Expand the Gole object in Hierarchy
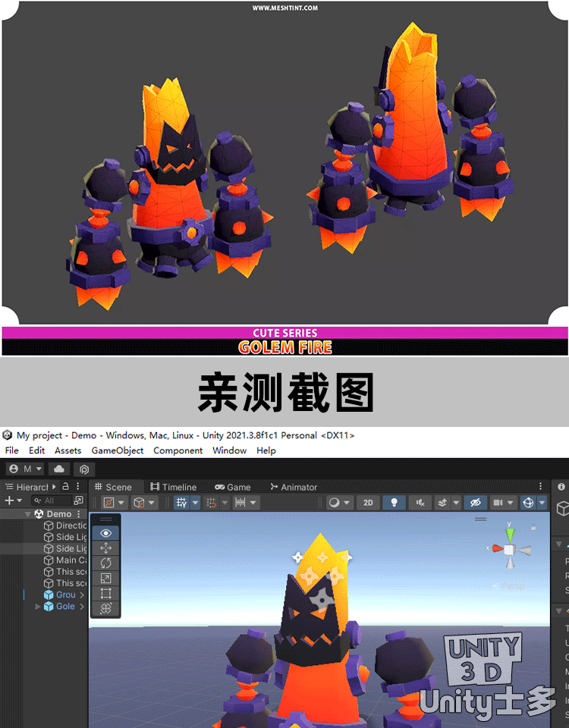Screen dimensions: 569x728 pyautogui.click(x=38, y=607)
